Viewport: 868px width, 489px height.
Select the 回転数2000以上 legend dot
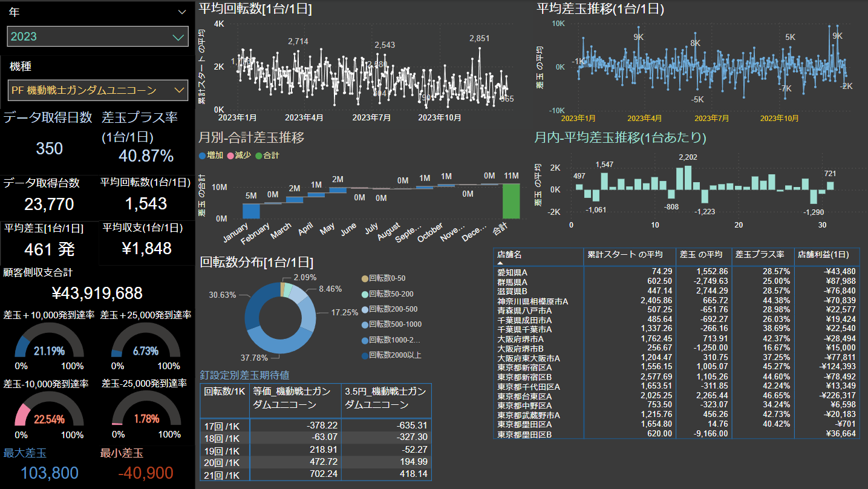(x=364, y=355)
